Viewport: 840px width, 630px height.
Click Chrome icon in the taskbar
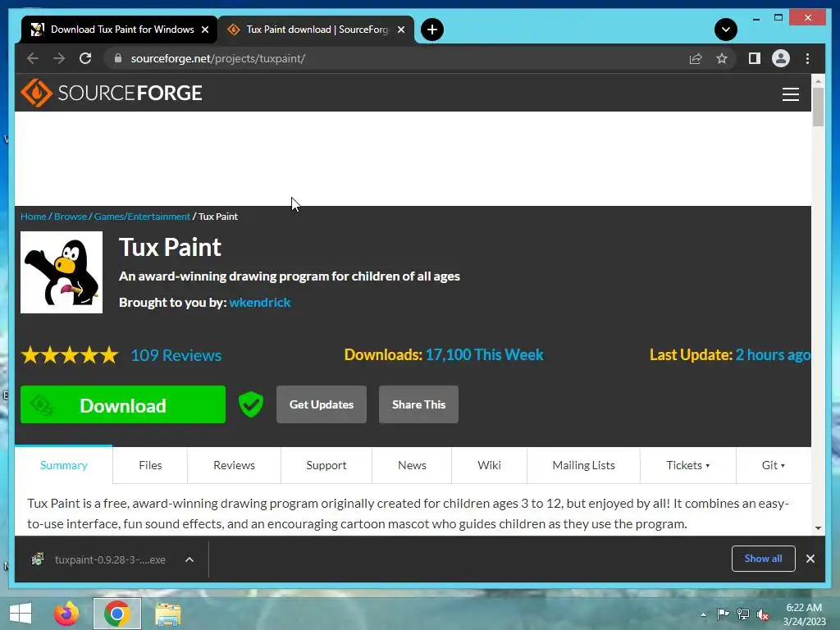[x=117, y=614]
